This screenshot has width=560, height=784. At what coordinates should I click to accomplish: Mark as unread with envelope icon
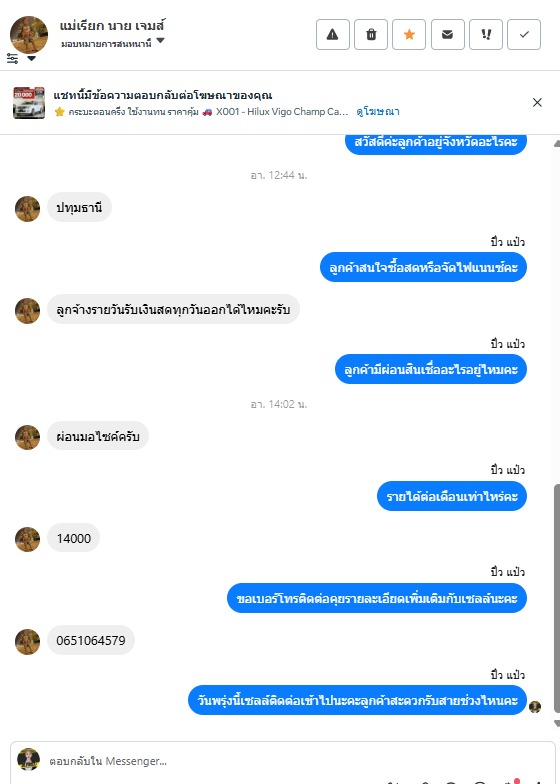pyautogui.click(x=448, y=34)
